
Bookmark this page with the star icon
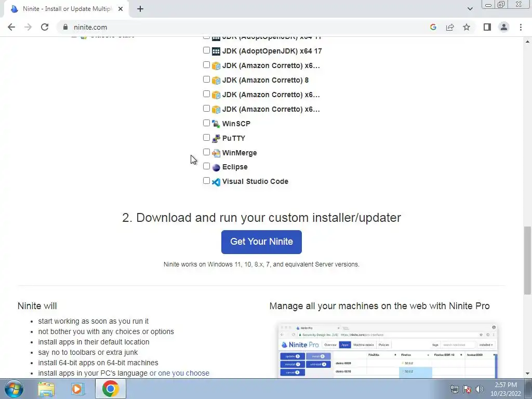coord(467,27)
